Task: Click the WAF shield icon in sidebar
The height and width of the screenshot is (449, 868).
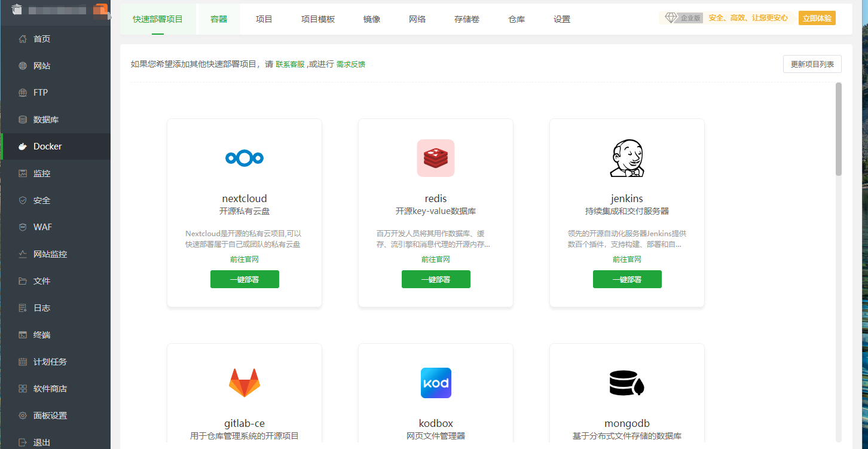Action: [x=23, y=227]
